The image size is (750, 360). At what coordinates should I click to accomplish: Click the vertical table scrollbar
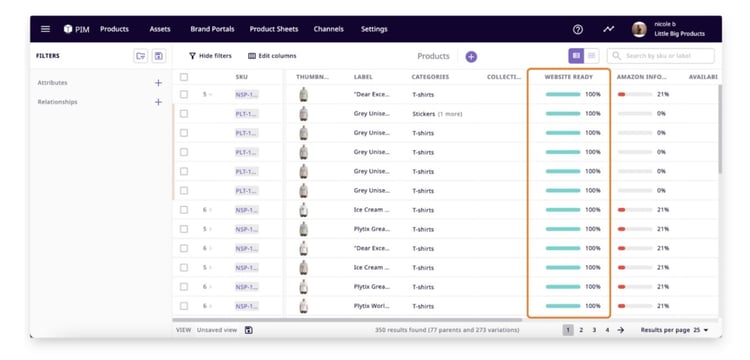720,129
